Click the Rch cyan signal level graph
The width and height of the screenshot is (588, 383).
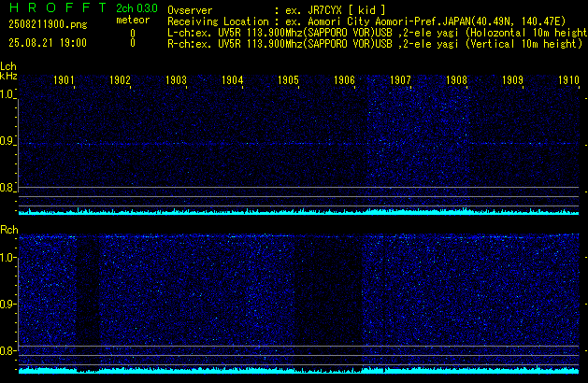coord(298,370)
